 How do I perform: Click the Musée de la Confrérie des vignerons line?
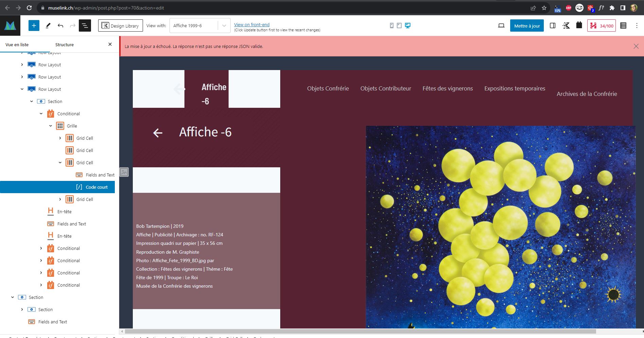[174, 286]
